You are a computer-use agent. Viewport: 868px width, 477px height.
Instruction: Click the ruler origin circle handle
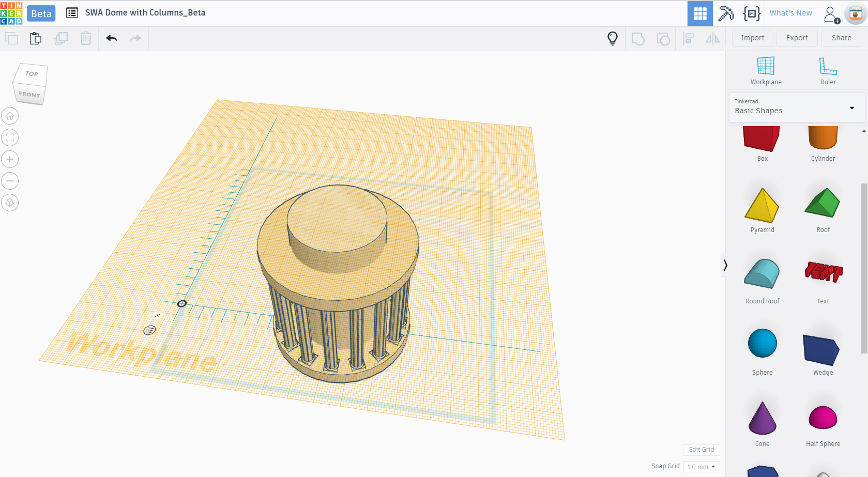coord(182,303)
